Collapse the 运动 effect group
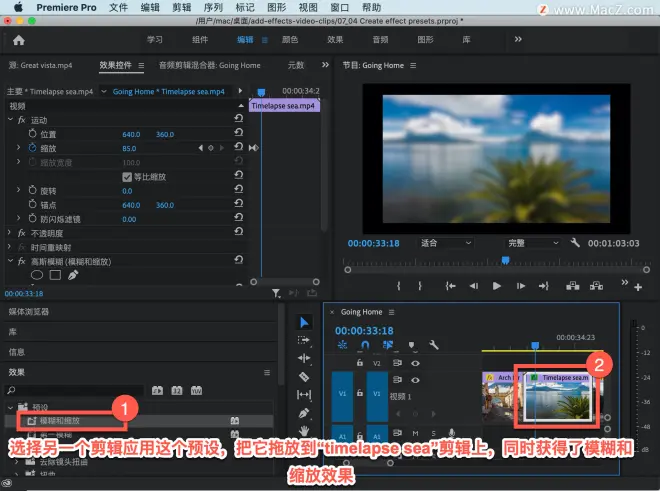660x491 pixels. (x=10, y=120)
